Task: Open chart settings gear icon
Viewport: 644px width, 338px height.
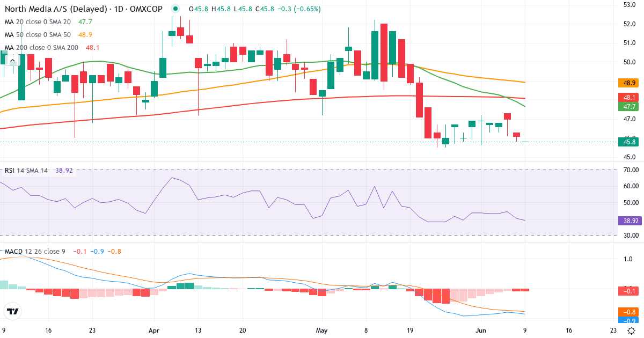Action: coord(632,330)
